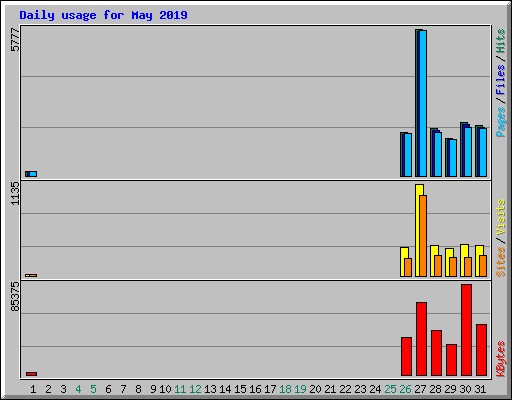Screen dimensions: 512x400
Task: Click the small orange sites bar for day 1
Action: click(33, 275)
